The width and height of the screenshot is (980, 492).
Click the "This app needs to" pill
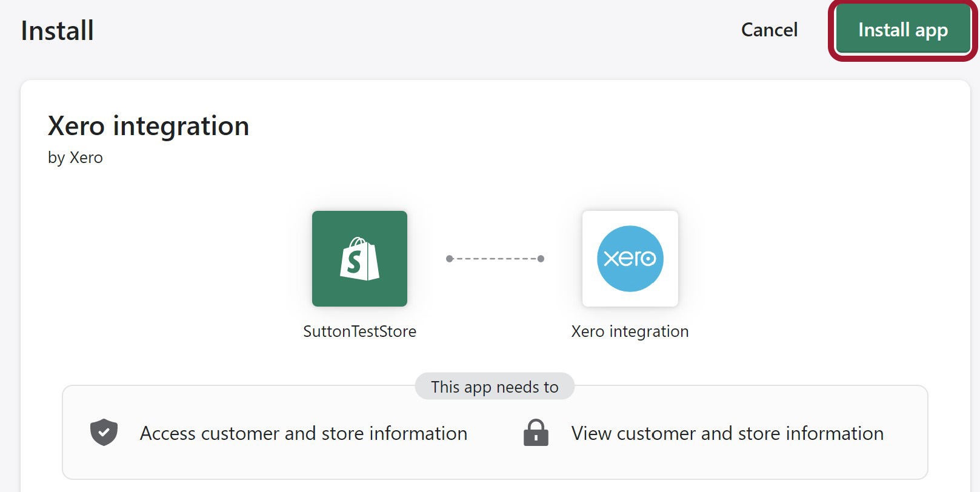point(495,387)
